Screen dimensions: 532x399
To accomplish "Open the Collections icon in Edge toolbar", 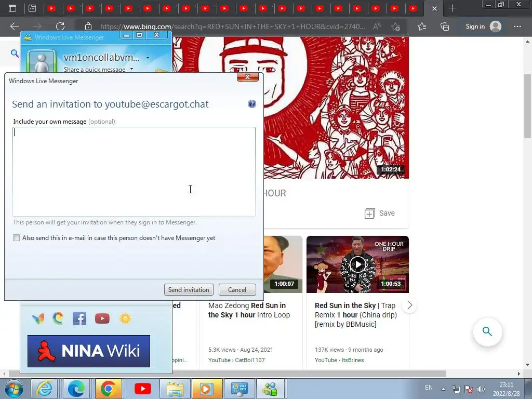I will click(x=445, y=26).
